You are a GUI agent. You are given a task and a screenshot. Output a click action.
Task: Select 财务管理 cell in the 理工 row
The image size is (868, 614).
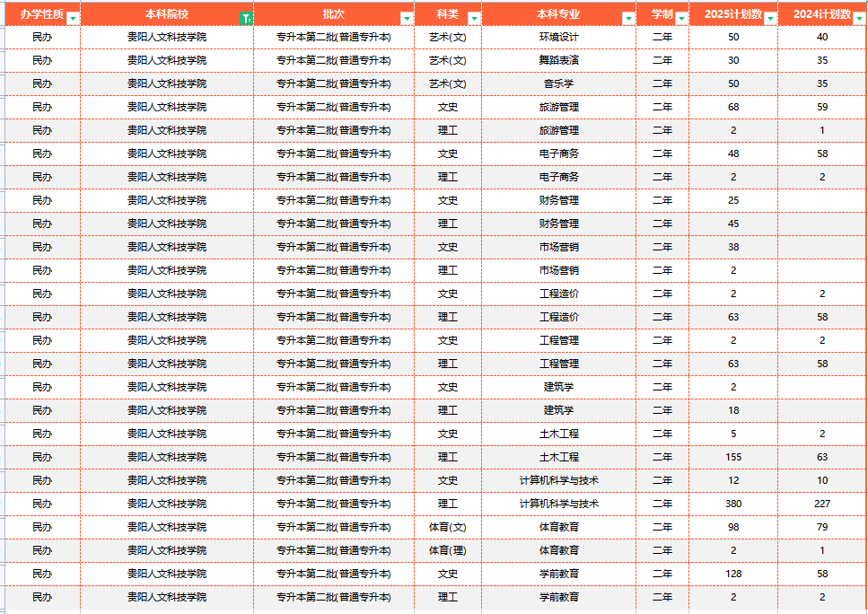pos(558,224)
